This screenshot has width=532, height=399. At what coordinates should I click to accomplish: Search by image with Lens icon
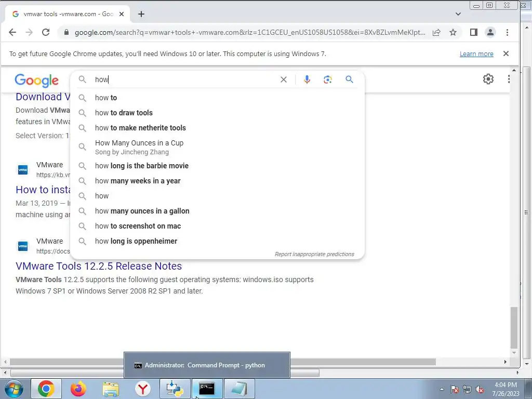click(x=328, y=79)
